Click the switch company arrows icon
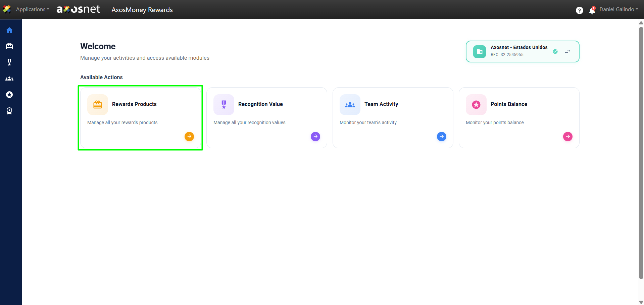Viewport: 644px width, 305px height. pos(567,52)
